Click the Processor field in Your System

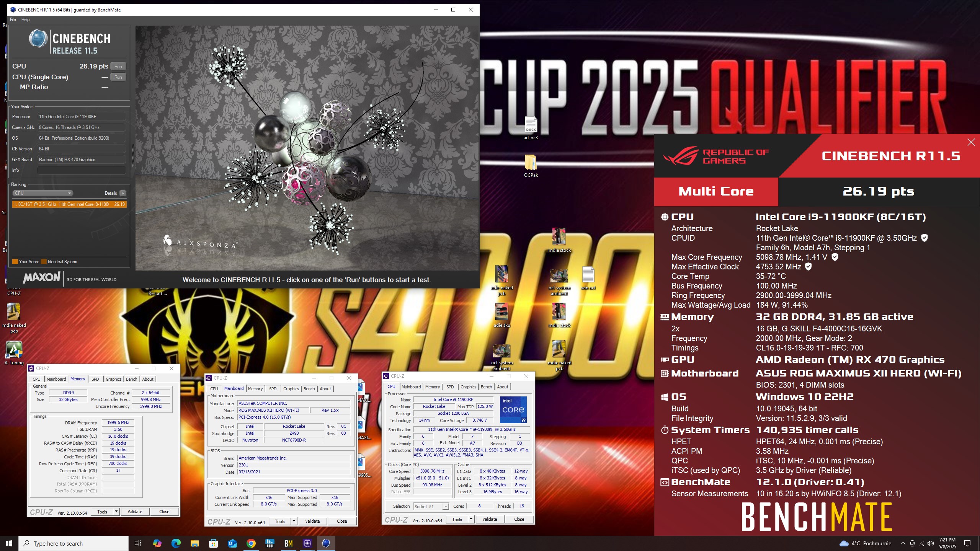[82, 117]
